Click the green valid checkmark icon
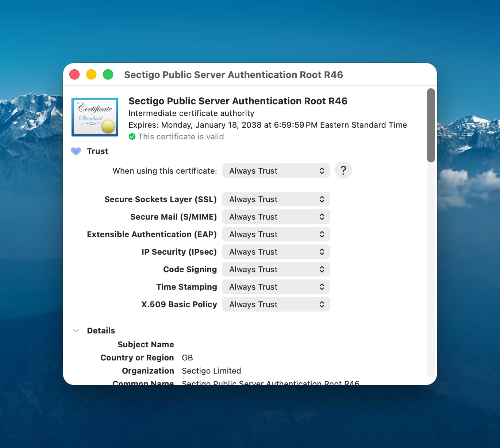The height and width of the screenshot is (448, 500). (132, 136)
